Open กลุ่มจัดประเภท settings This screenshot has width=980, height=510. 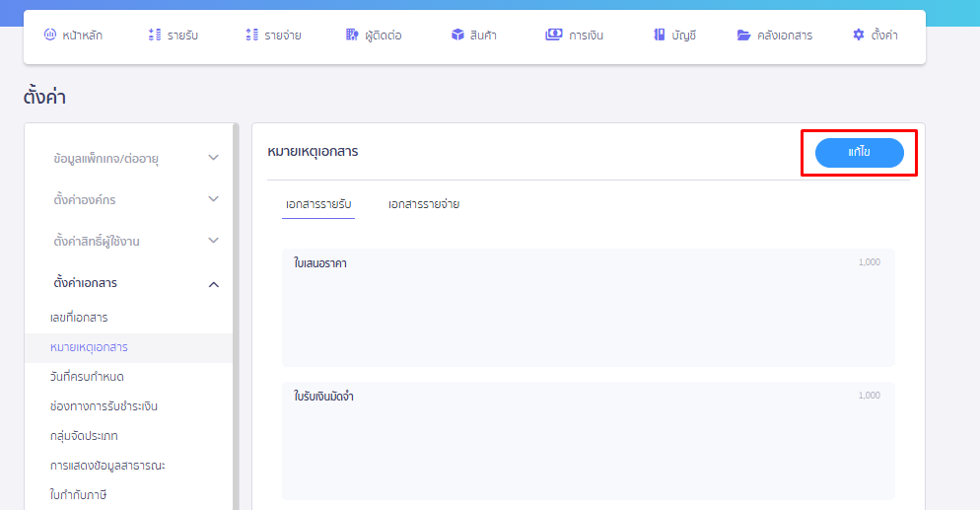(x=84, y=436)
